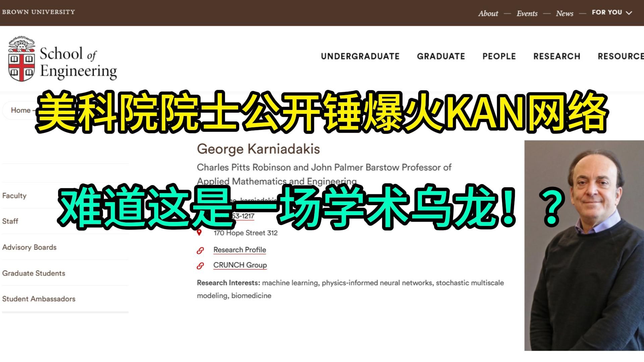This screenshot has height=362, width=644.
Task: Click News navigation menu item
Action: (565, 12)
